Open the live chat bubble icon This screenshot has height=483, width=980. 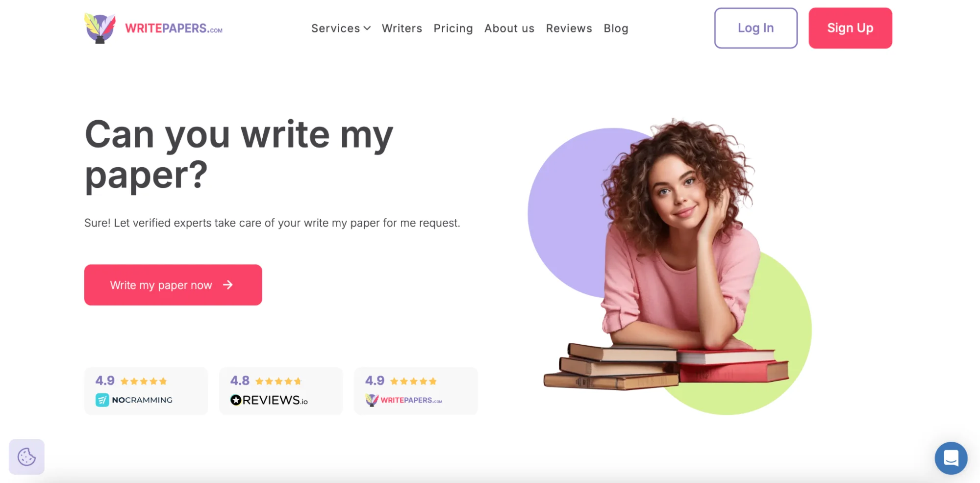tap(951, 458)
